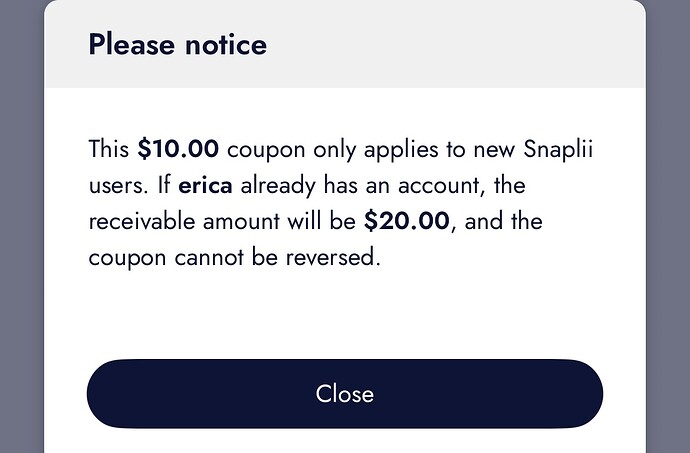Image resolution: width=690 pixels, height=453 pixels.
Task: Click the word "notice" in the title
Action: pos(226,45)
